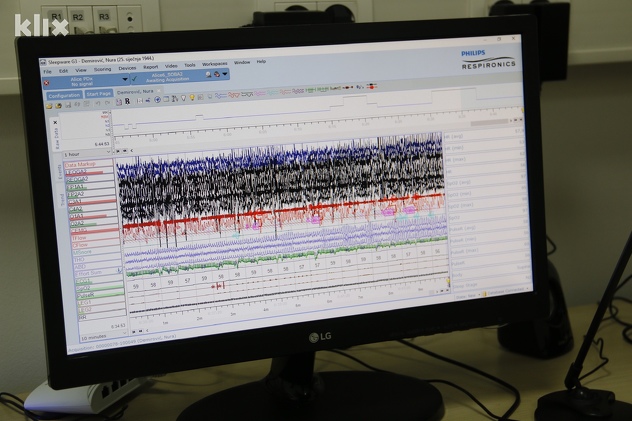Image resolution: width=632 pixels, height=421 pixels.
Task: Click the Database Connected status bar entry
Action: (505, 291)
